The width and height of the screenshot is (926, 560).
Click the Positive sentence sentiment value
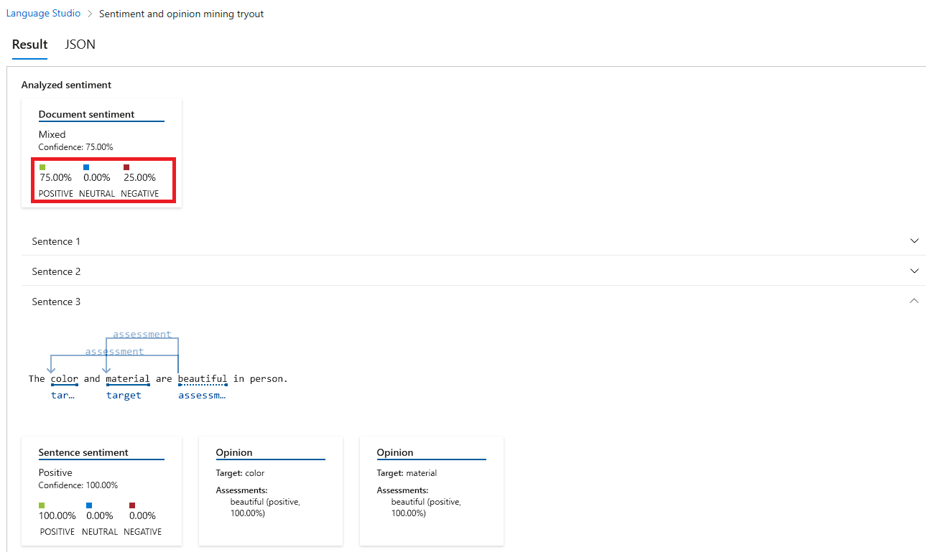coord(55,472)
